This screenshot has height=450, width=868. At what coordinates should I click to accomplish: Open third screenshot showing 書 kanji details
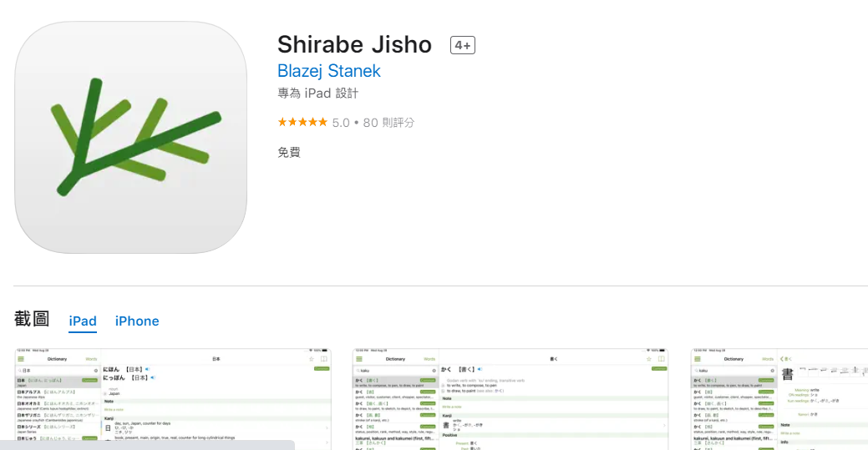[x=779, y=398]
